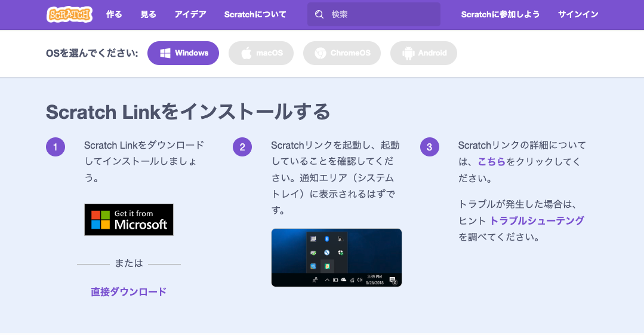644x335 pixels.
Task: Click Get it from Microsoft badge
Action: pyautogui.click(x=129, y=220)
